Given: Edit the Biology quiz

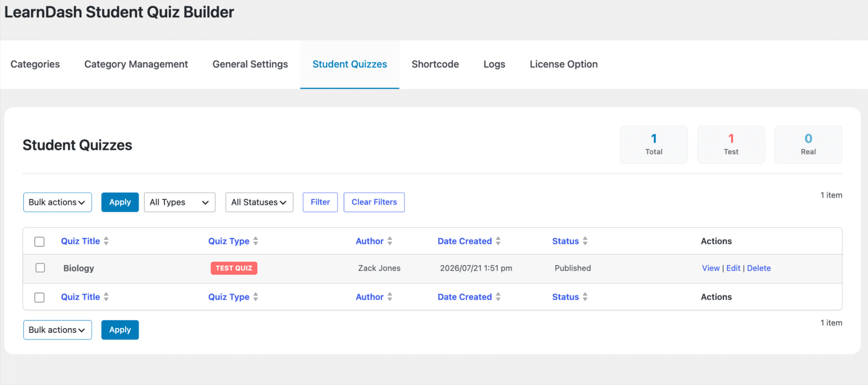Looking at the screenshot, I should pyautogui.click(x=733, y=268).
